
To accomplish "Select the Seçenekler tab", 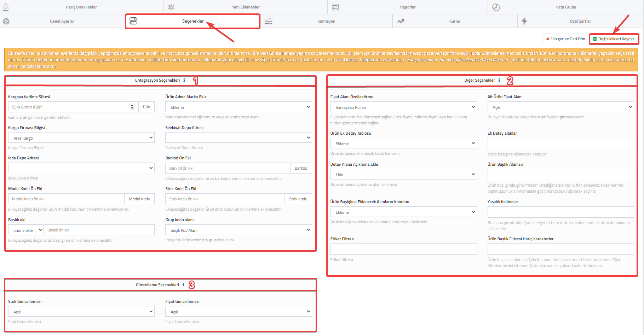I will (x=193, y=21).
